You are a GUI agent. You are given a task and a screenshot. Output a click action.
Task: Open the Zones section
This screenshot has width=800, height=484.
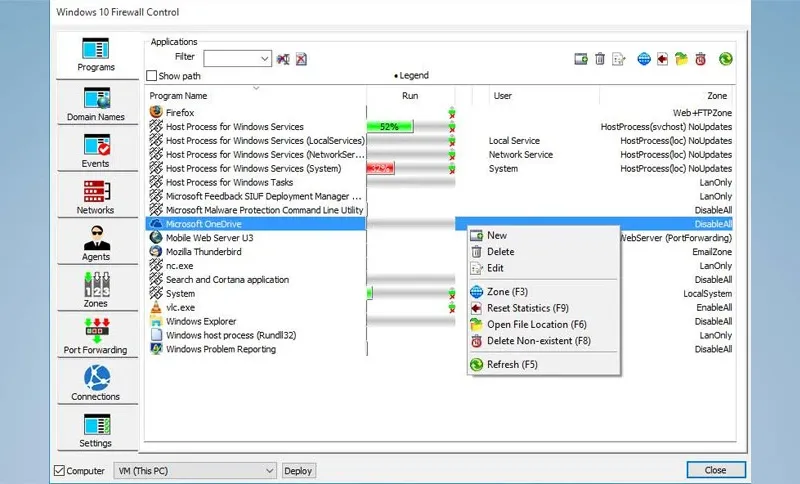[96, 290]
